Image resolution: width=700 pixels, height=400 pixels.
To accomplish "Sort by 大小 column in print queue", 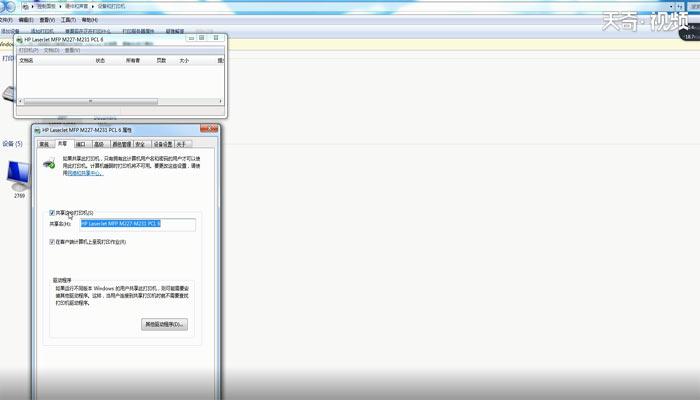I will (184, 61).
